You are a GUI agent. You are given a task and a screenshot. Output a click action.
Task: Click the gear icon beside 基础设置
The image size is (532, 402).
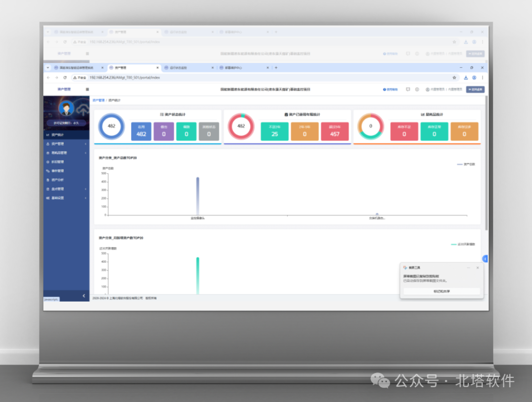coord(48,198)
